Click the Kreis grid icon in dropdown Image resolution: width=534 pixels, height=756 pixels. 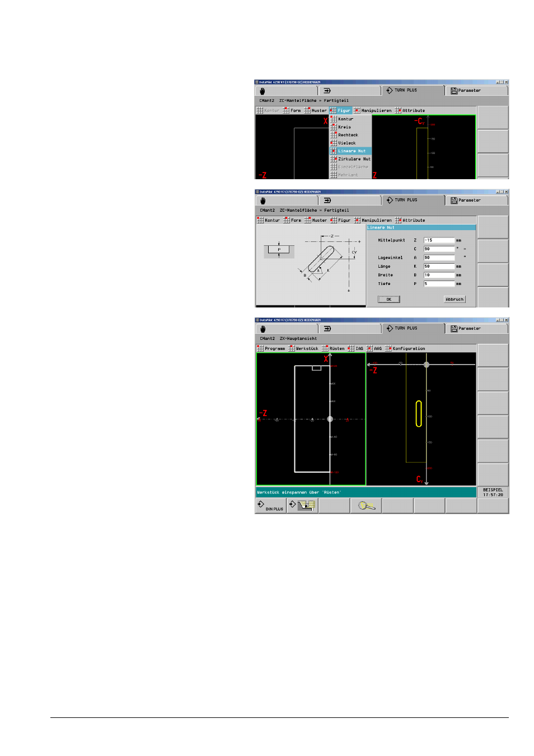pos(334,127)
